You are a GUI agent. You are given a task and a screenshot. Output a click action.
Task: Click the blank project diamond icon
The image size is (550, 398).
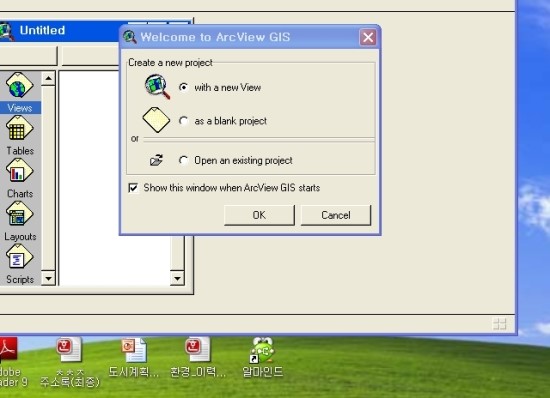pyautogui.click(x=156, y=120)
